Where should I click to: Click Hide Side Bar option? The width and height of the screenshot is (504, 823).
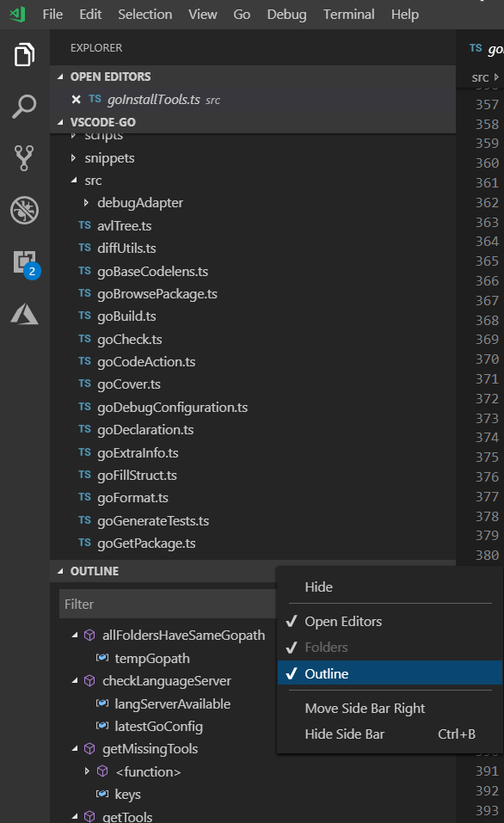(x=346, y=734)
